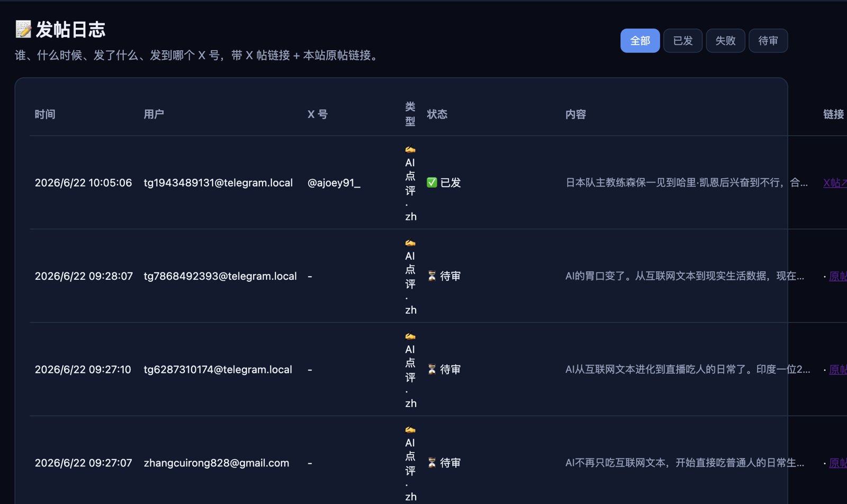Switch to the 已发 filter tab

[x=683, y=41]
